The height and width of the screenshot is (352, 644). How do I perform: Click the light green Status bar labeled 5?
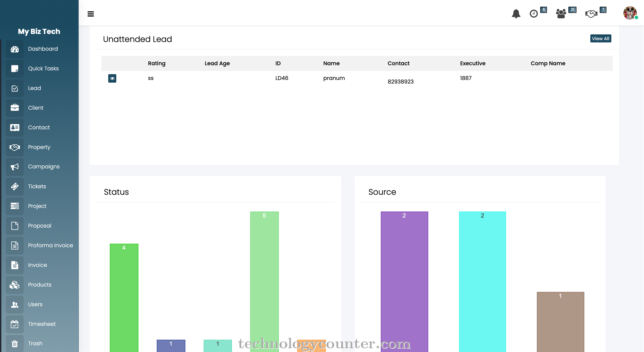coord(265,282)
